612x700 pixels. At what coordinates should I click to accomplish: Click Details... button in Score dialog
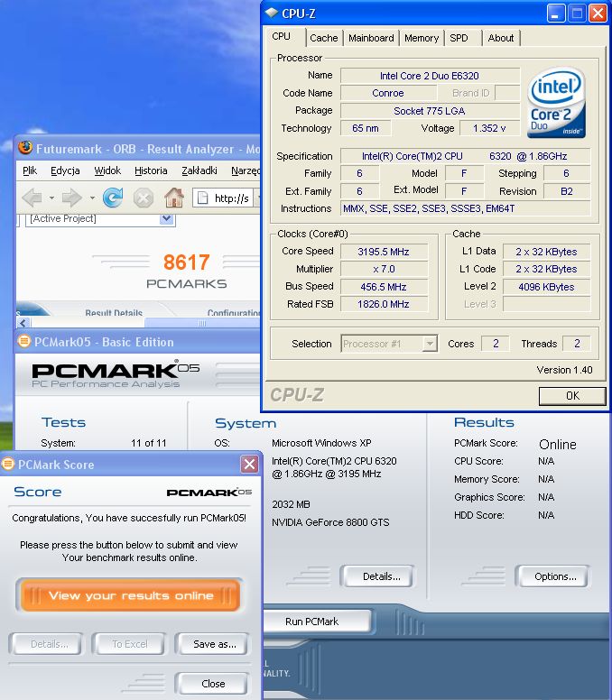tap(49, 644)
